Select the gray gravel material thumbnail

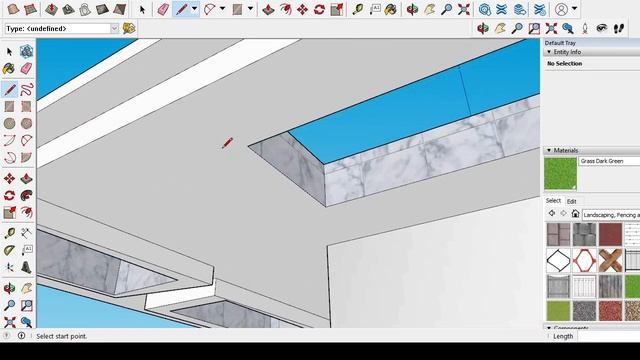click(x=584, y=311)
